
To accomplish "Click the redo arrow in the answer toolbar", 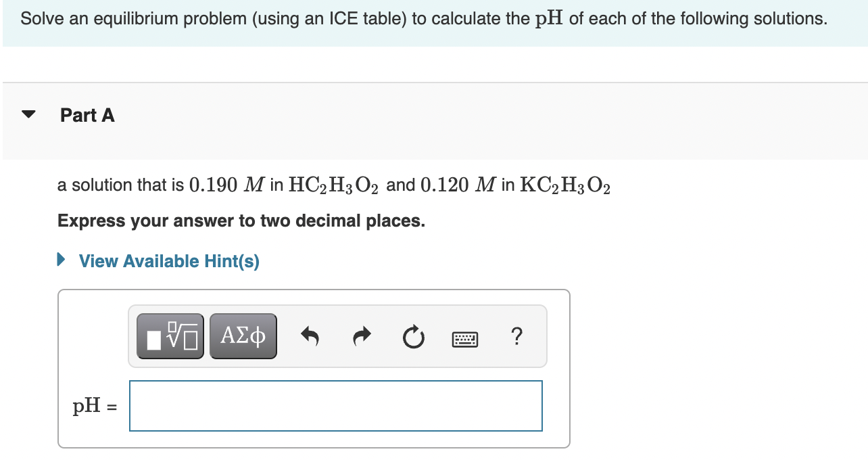I will point(362,336).
